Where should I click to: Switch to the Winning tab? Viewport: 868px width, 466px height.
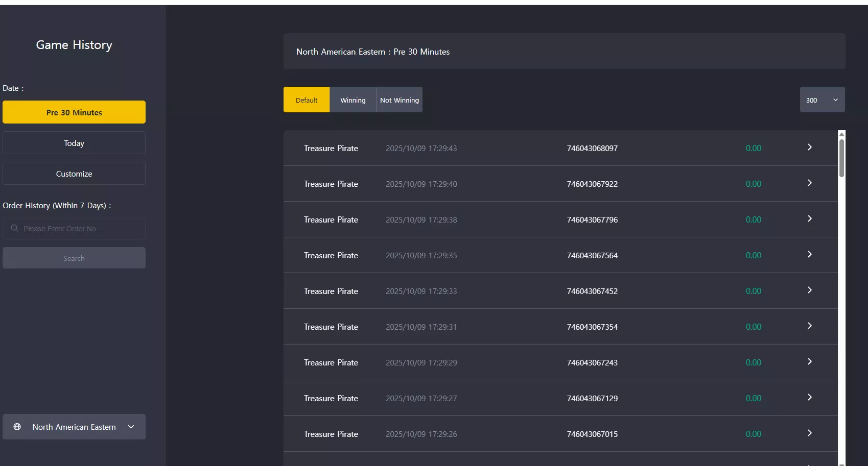coord(353,100)
